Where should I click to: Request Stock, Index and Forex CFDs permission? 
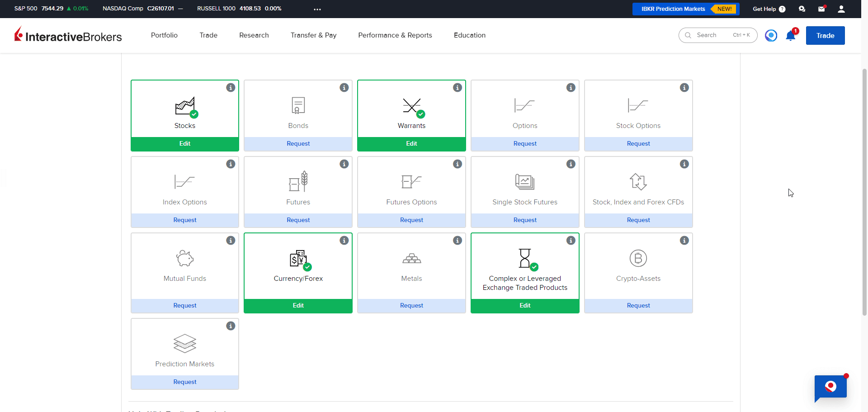638,220
